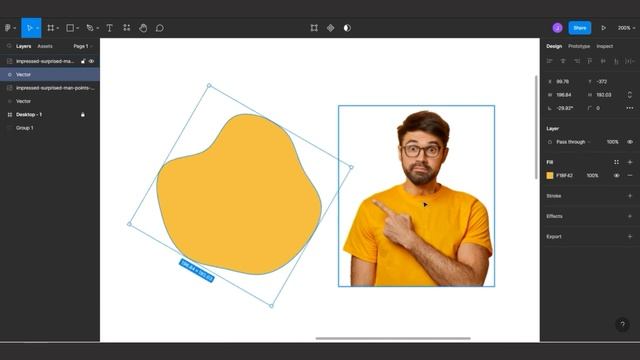640x360 pixels.
Task: Open the Figma main menu
Action: tap(8, 28)
